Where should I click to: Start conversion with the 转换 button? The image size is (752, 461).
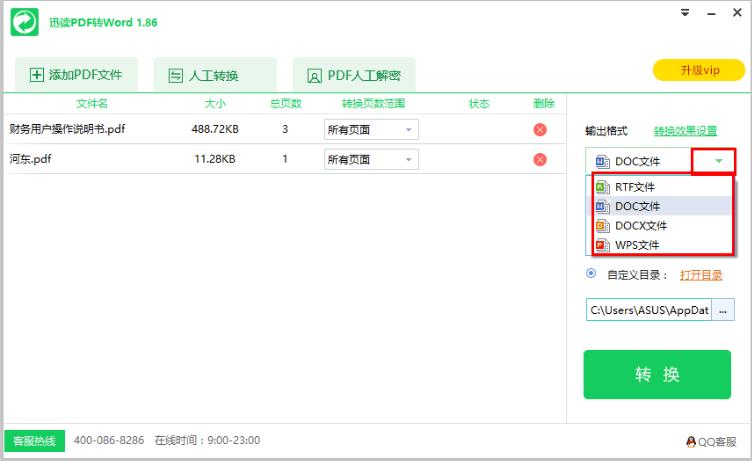tap(657, 374)
